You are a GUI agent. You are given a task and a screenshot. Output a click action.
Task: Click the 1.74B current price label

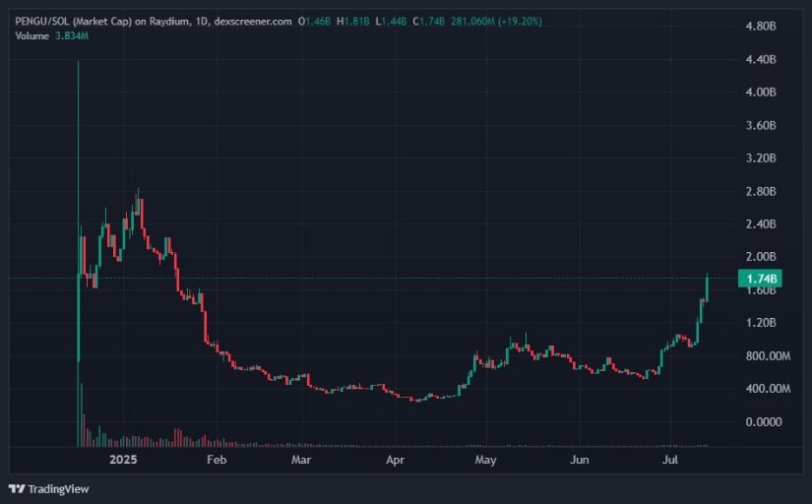click(x=760, y=279)
